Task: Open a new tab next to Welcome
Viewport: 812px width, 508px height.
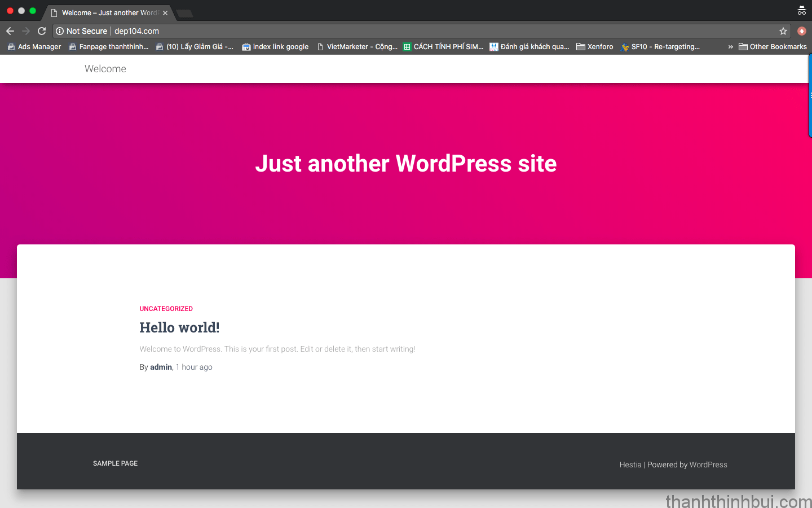Action: [x=185, y=13]
